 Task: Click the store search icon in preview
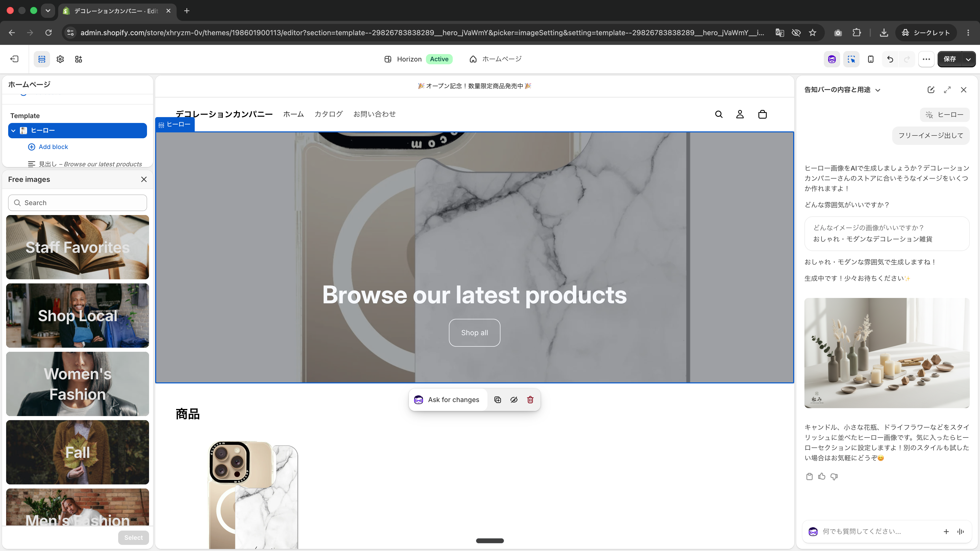(x=719, y=114)
